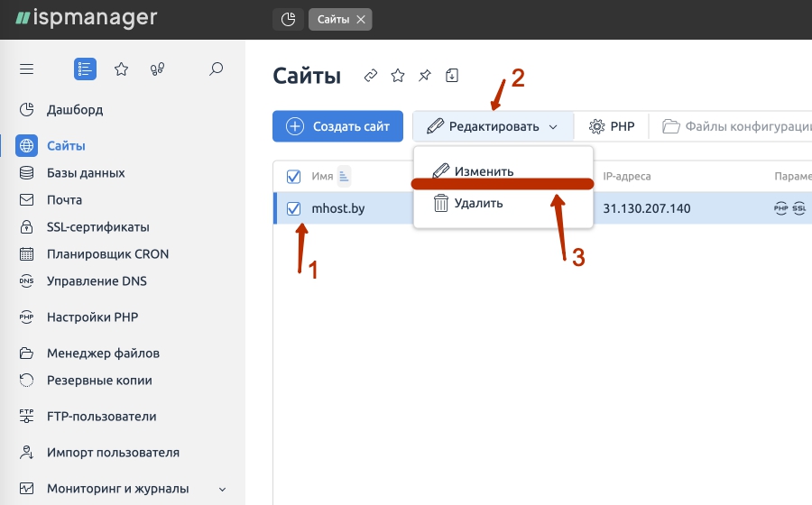Open Планировщик CRON in sidebar
812x505 pixels.
[x=107, y=254]
